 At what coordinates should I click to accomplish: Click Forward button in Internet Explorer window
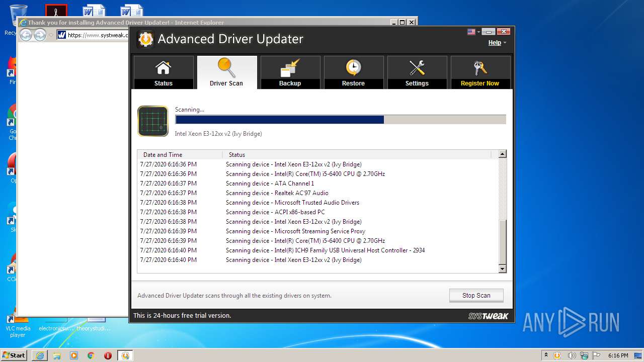point(40,35)
